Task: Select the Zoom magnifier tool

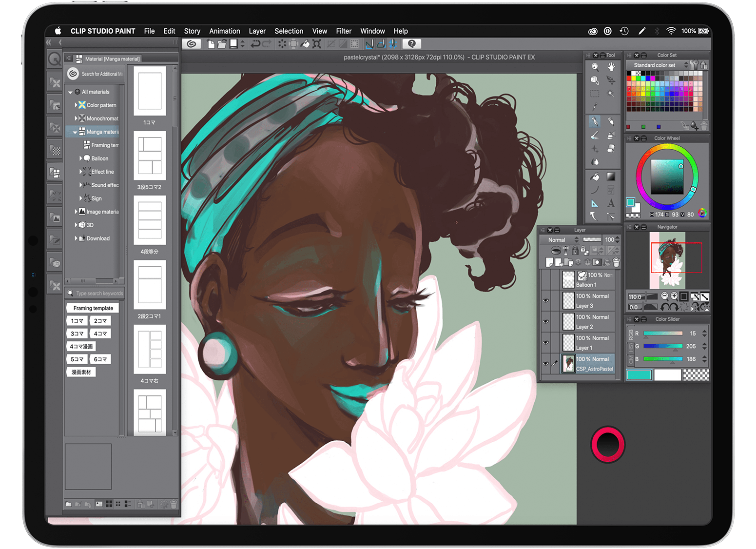Action: click(595, 67)
